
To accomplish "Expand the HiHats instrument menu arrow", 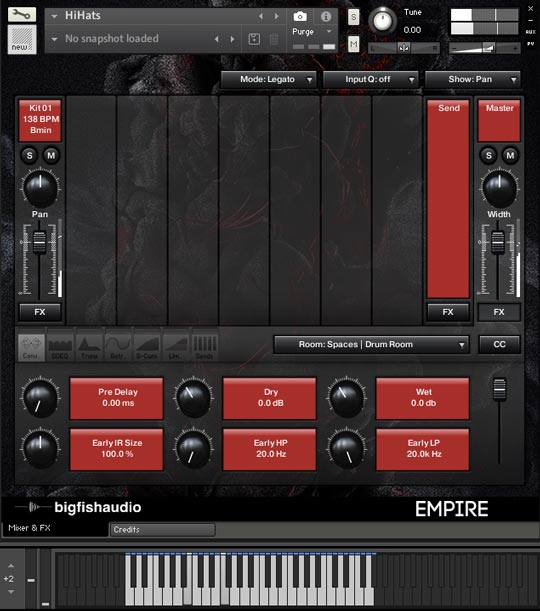I will [x=55, y=16].
